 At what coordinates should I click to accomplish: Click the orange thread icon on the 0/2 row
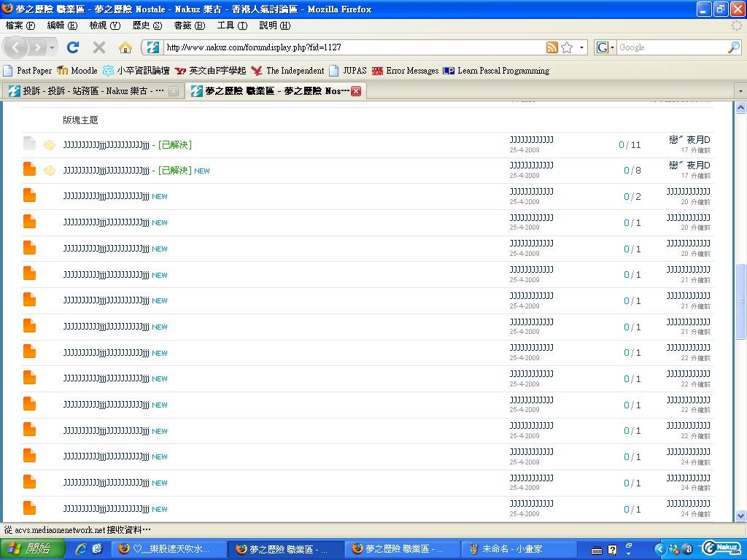[x=29, y=195]
